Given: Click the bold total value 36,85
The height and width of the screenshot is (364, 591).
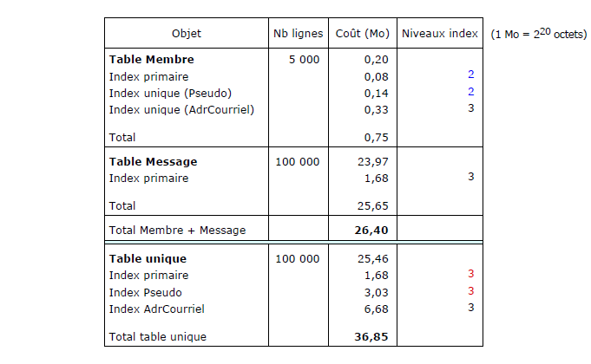Looking at the screenshot, I should pos(371,336).
